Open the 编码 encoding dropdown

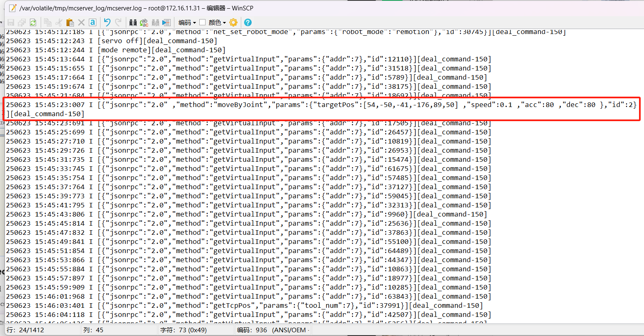click(x=187, y=22)
